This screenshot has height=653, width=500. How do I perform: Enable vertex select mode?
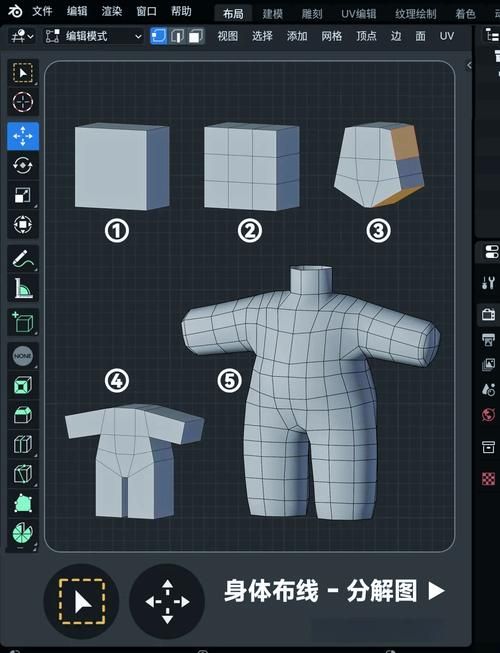[x=159, y=36]
